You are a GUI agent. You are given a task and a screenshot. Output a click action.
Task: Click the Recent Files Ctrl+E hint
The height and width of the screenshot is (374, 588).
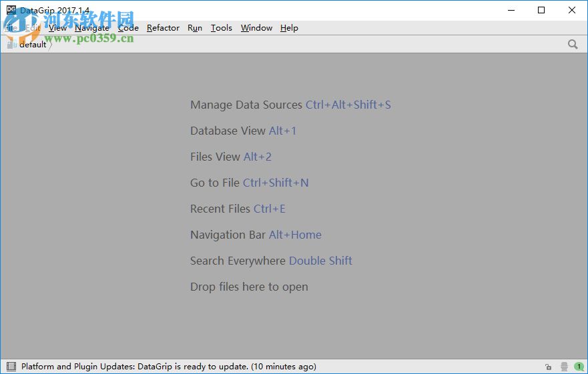(x=238, y=209)
